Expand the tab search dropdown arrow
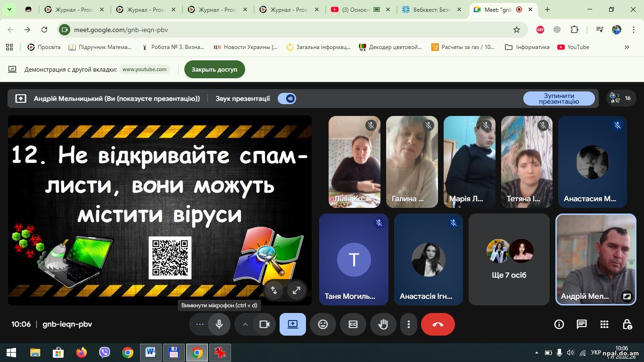The image size is (644, 362). pos(9,9)
